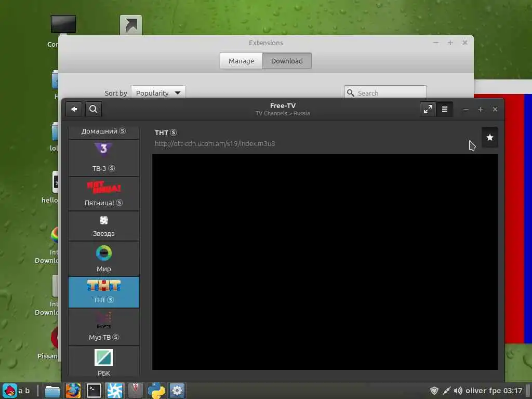Open the Angry Birds menu launcher
Image resolution: width=532 pixels, height=399 pixels.
click(10, 391)
